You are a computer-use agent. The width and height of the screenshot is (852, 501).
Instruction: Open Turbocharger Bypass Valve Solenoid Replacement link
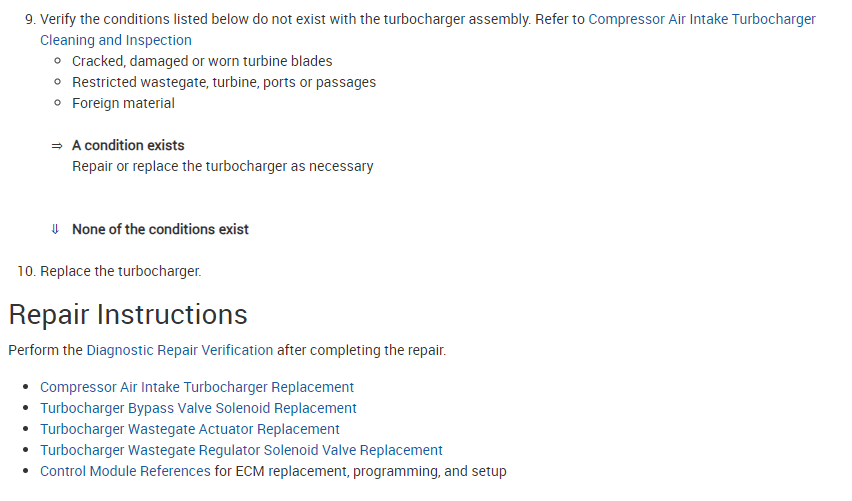(x=198, y=408)
